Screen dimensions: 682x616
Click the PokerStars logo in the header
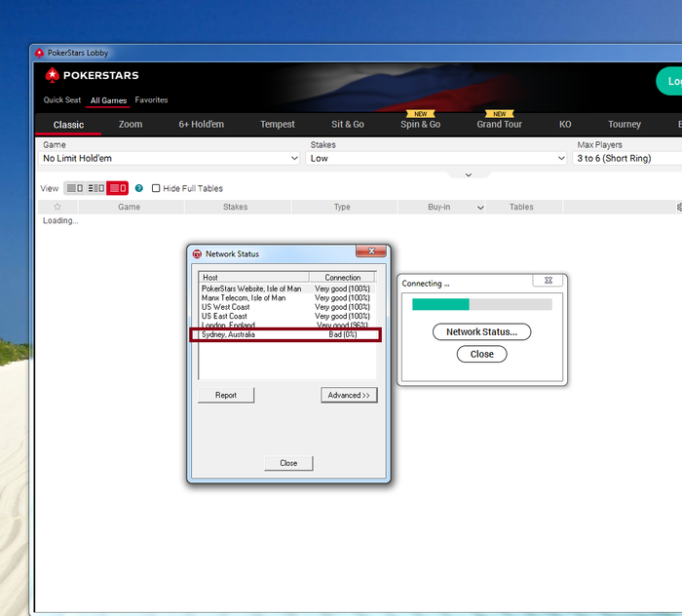[x=92, y=75]
